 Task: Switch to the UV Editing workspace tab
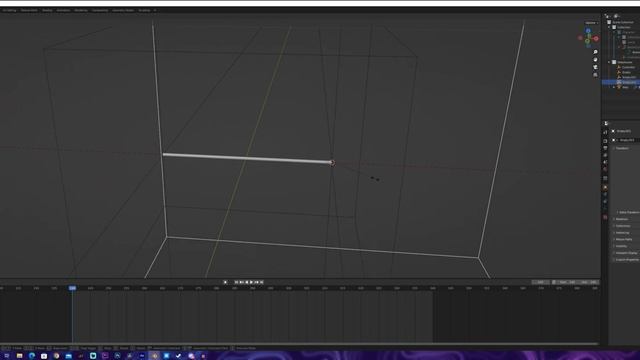pos(9,10)
